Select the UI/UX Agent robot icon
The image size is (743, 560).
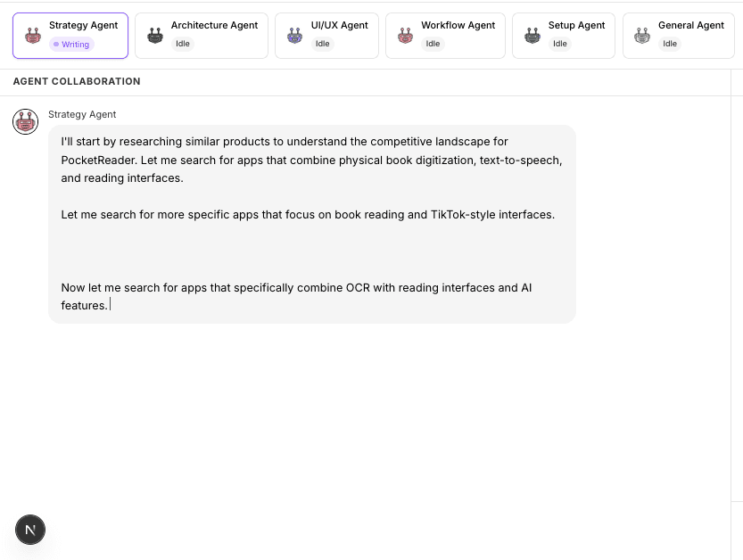coord(293,35)
